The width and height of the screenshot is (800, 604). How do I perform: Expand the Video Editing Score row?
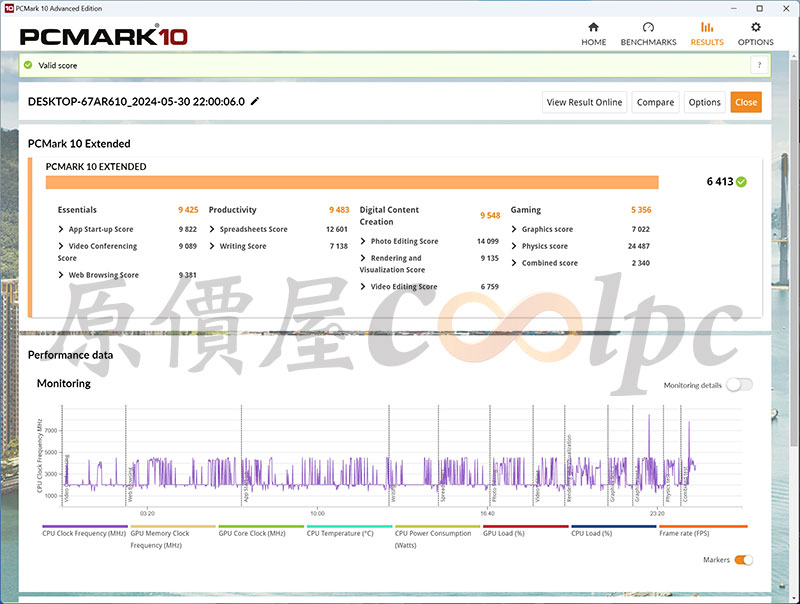click(363, 286)
